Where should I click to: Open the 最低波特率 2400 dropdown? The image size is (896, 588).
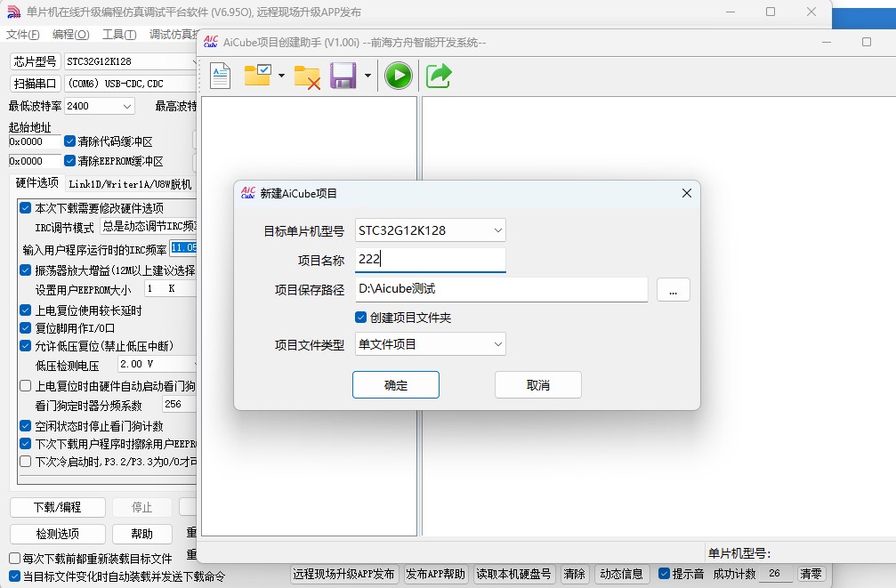point(100,106)
